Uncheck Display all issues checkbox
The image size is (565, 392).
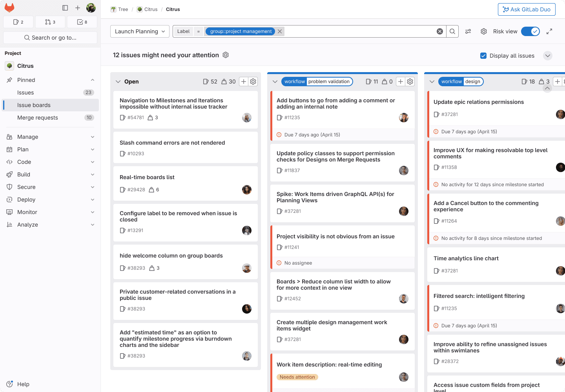coord(483,56)
